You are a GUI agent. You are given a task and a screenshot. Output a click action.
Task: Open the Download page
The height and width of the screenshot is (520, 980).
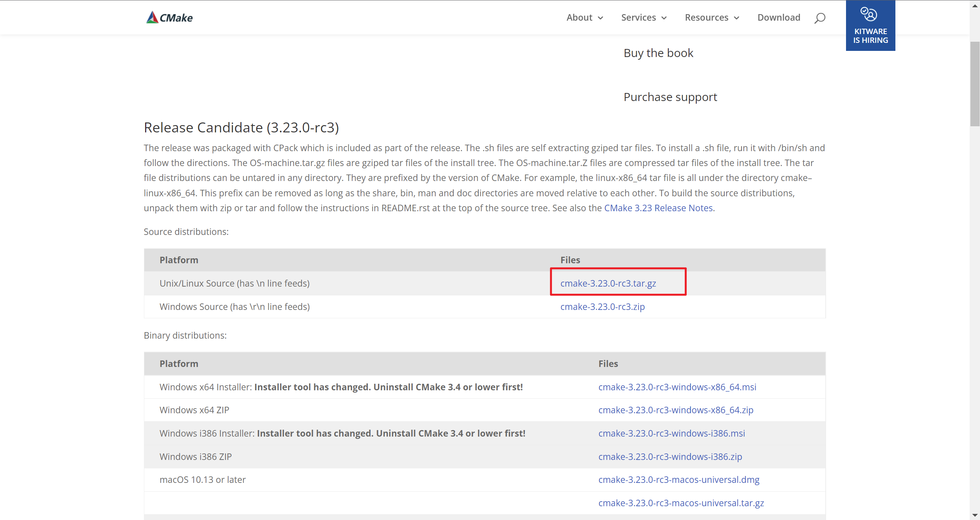point(779,18)
